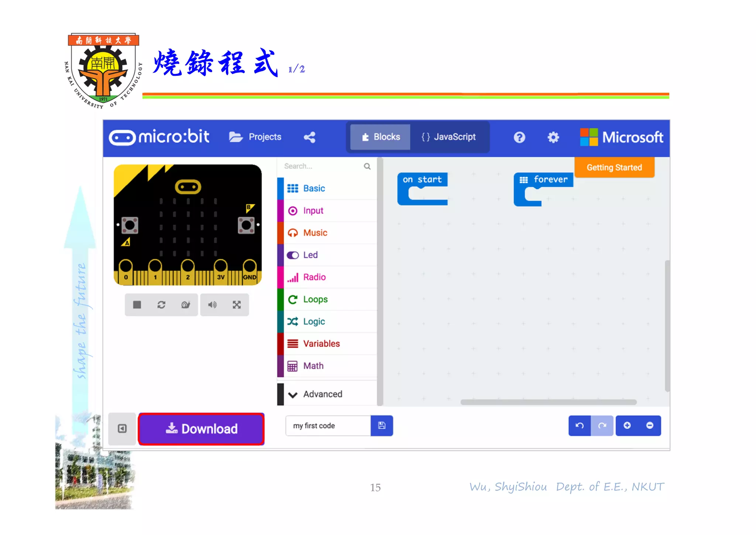Select the on start block

click(422, 180)
